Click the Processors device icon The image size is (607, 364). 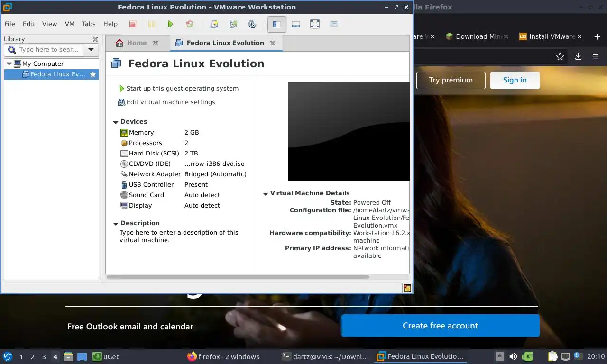pyautogui.click(x=124, y=143)
